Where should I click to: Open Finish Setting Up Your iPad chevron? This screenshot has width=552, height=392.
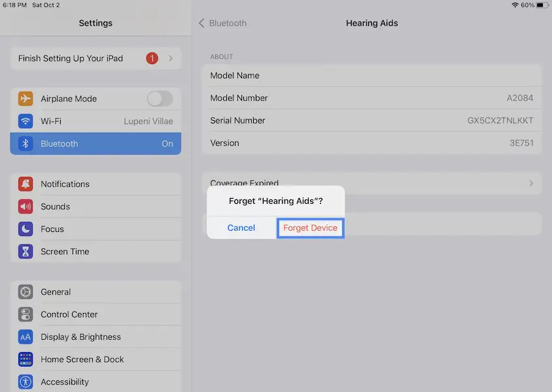(x=171, y=58)
